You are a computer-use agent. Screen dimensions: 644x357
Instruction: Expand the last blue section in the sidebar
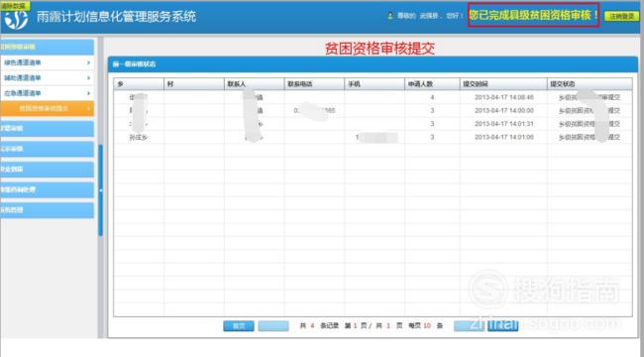click(48, 210)
